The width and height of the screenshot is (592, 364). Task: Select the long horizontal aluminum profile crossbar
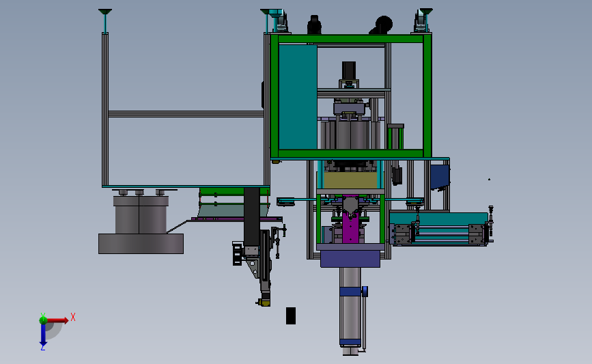pos(186,113)
